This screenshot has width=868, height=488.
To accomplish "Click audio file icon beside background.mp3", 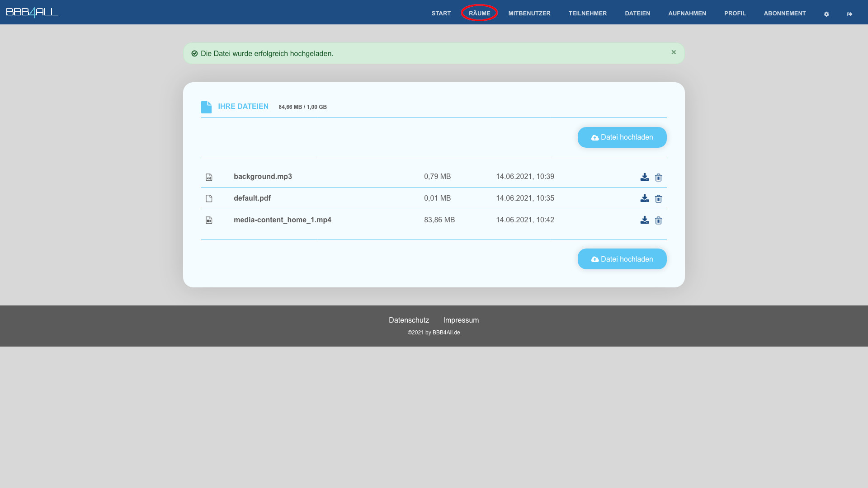I will (209, 178).
